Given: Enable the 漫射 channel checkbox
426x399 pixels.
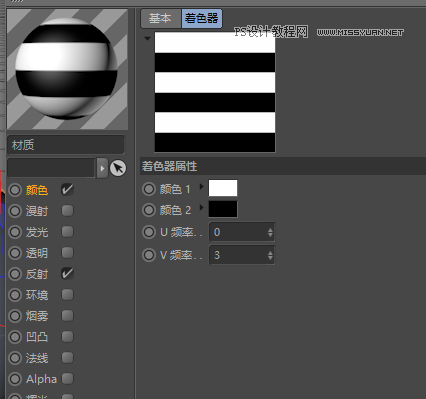Looking at the screenshot, I should (67, 211).
